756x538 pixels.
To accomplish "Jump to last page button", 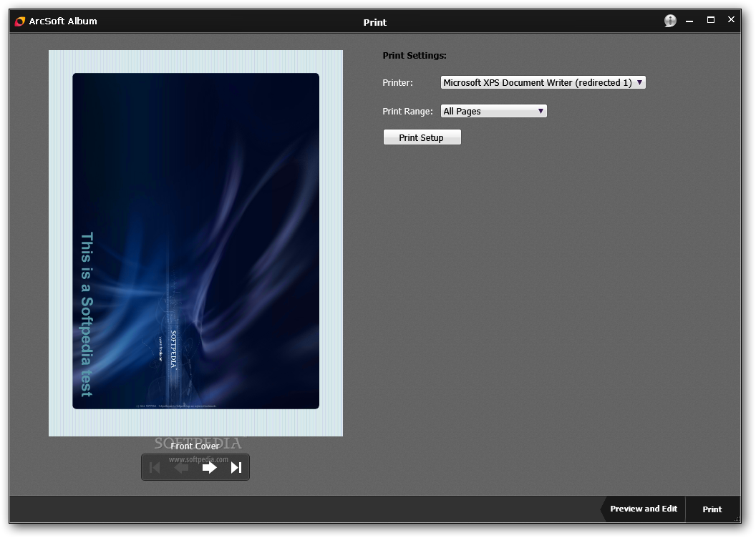I will tap(236, 467).
